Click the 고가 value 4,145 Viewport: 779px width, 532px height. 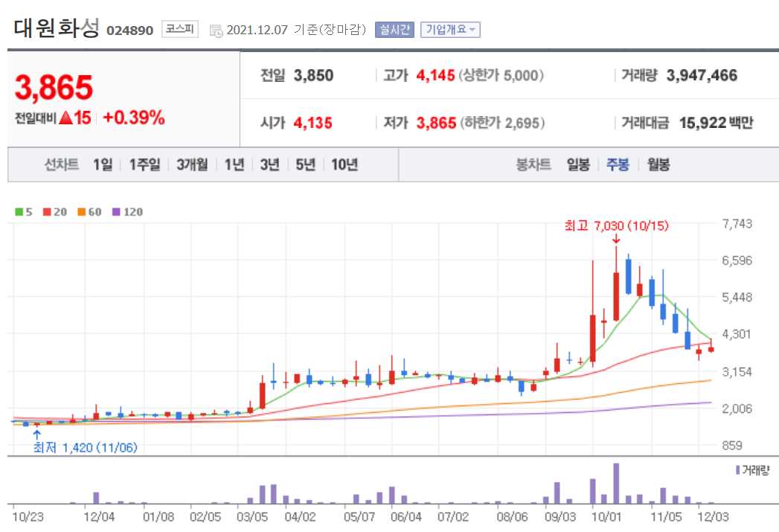click(x=435, y=75)
